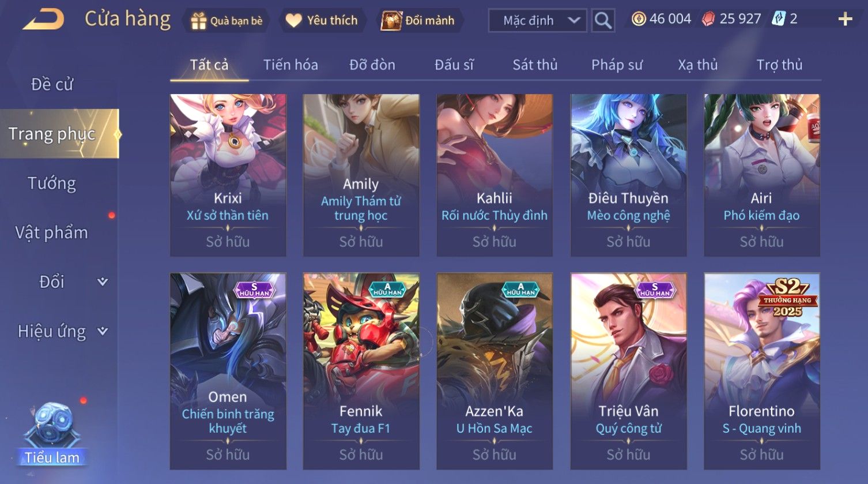
Task: Open Yêu thích heart favorites
Action: tap(293, 21)
